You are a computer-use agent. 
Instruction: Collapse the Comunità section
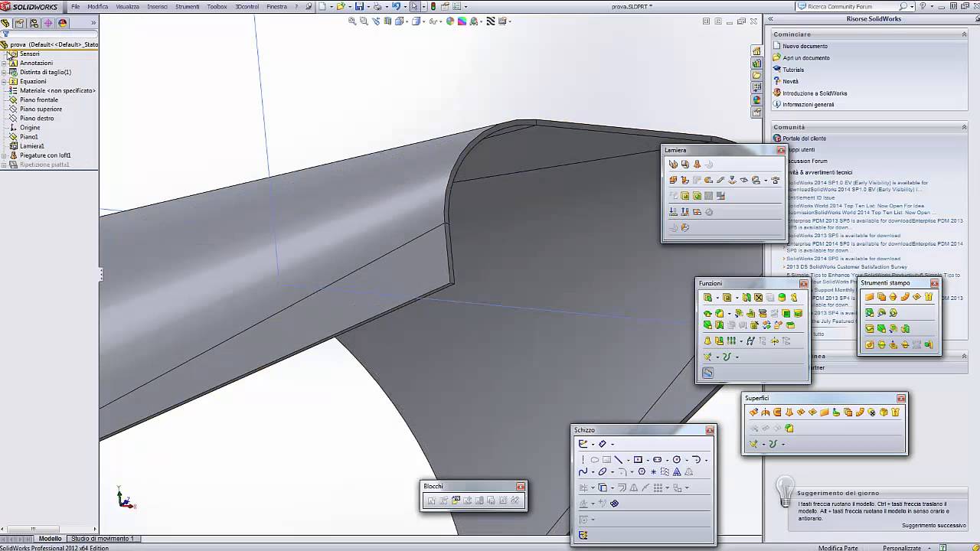point(965,127)
